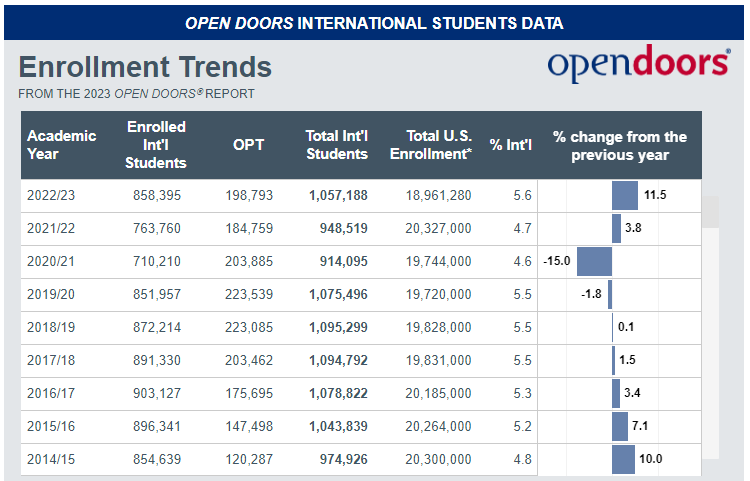
Task: Select the Academic Year column header
Action: pos(61,145)
